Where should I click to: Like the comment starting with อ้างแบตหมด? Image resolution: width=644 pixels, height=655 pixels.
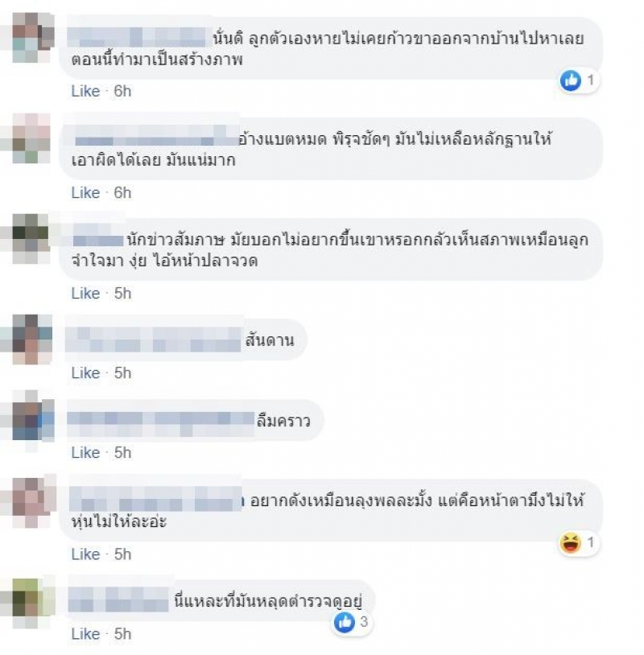pyautogui.click(x=85, y=192)
